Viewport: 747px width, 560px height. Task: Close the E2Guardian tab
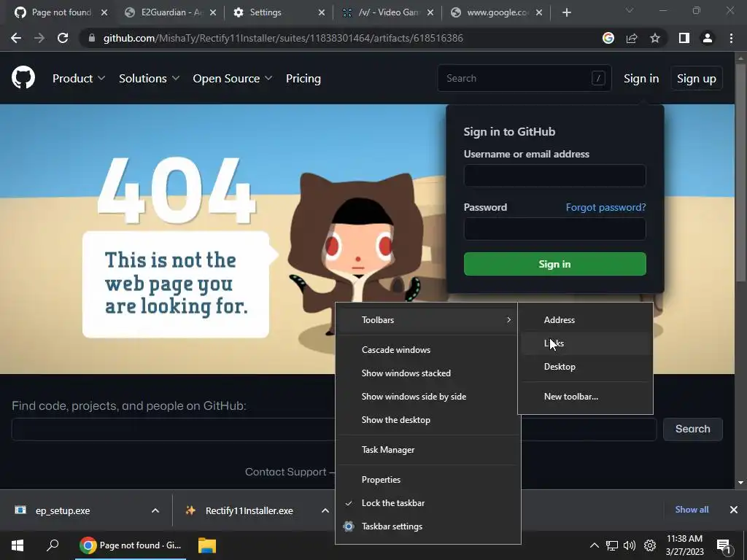point(213,12)
